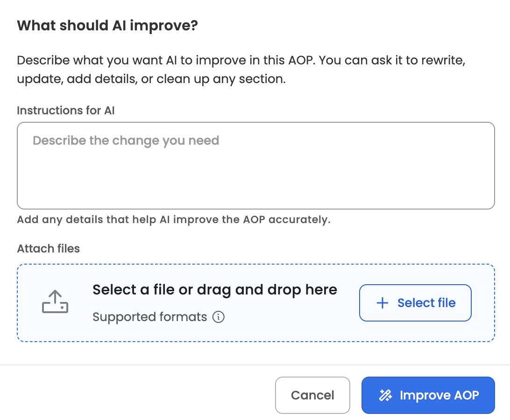Click the 'Instructions for AI' label
Image resolution: width=510 pixels, height=420 pixels.
(66, 111)
